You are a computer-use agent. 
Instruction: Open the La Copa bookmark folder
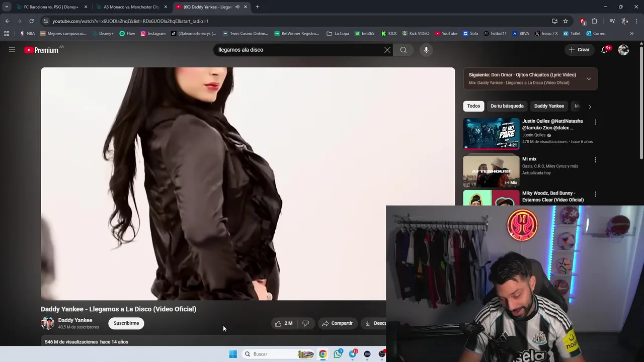click(338, 34)
